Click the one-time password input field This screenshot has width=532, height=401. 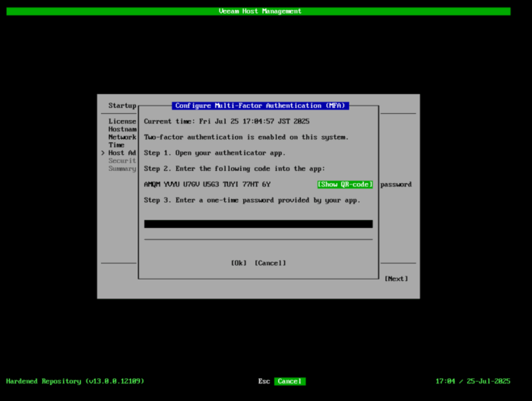(x=258, y=224)
